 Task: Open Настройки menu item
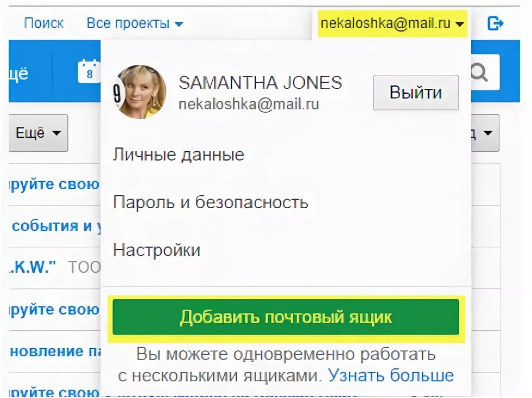(x=156, y=250)
